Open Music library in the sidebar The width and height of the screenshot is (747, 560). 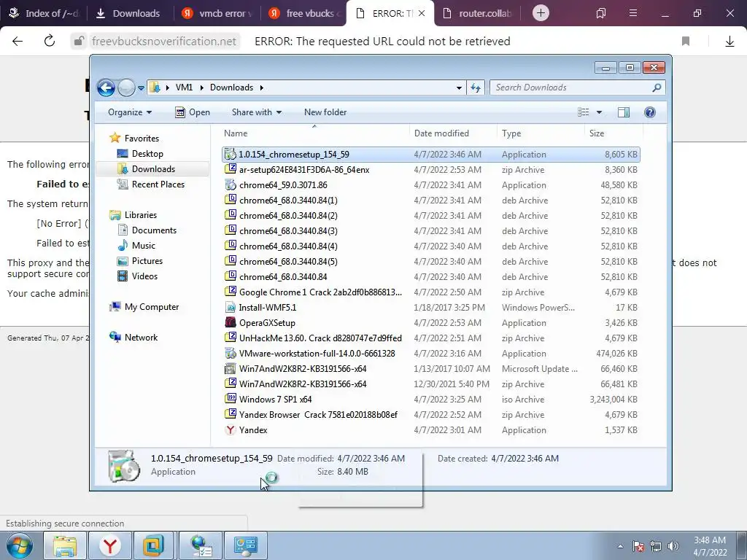point(144,246)
